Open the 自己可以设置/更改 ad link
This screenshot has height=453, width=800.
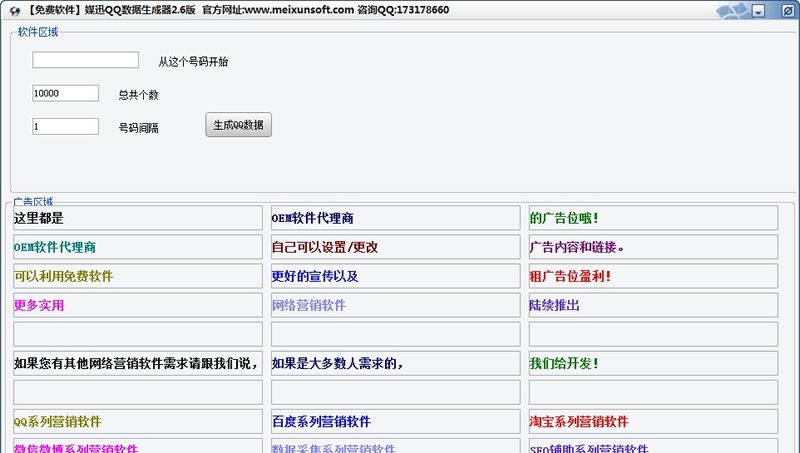[x=395, y=247]
